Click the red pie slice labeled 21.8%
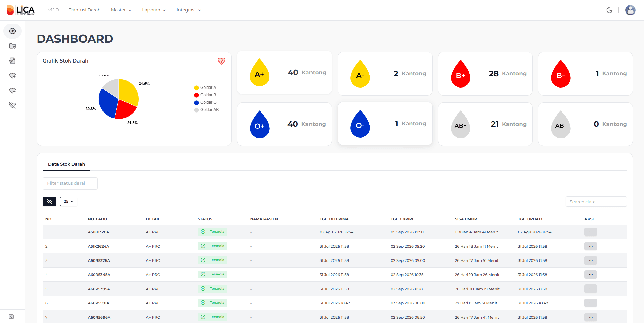Screen dimensions: 644x323 pos(125,110)
